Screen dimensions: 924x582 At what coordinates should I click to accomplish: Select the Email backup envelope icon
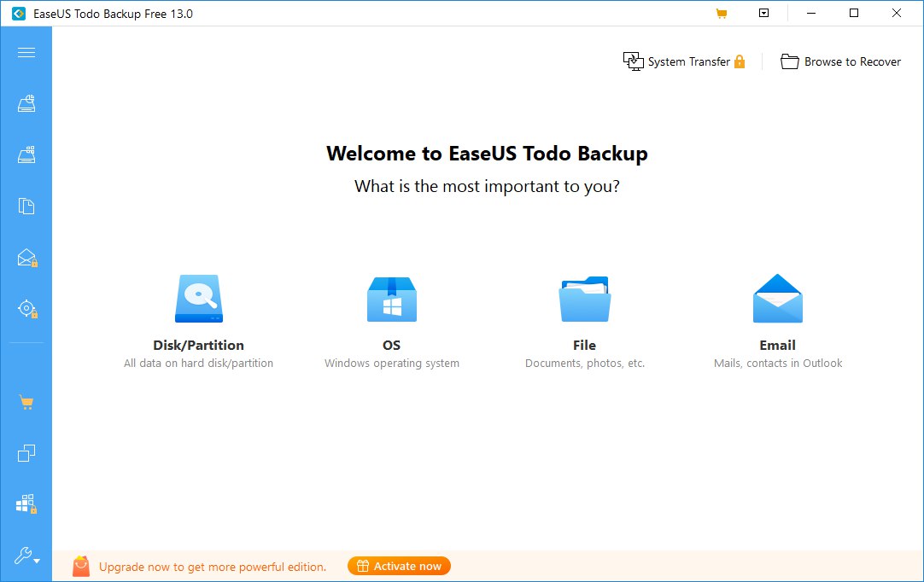coord(778,298)
